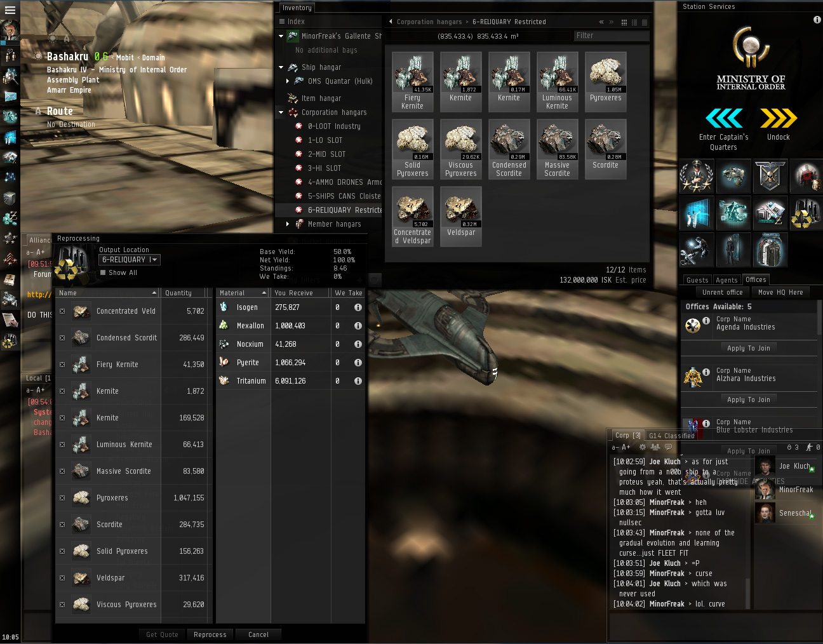
Task: Select the Corp [3] chat tab
Action: pos(627,435)
